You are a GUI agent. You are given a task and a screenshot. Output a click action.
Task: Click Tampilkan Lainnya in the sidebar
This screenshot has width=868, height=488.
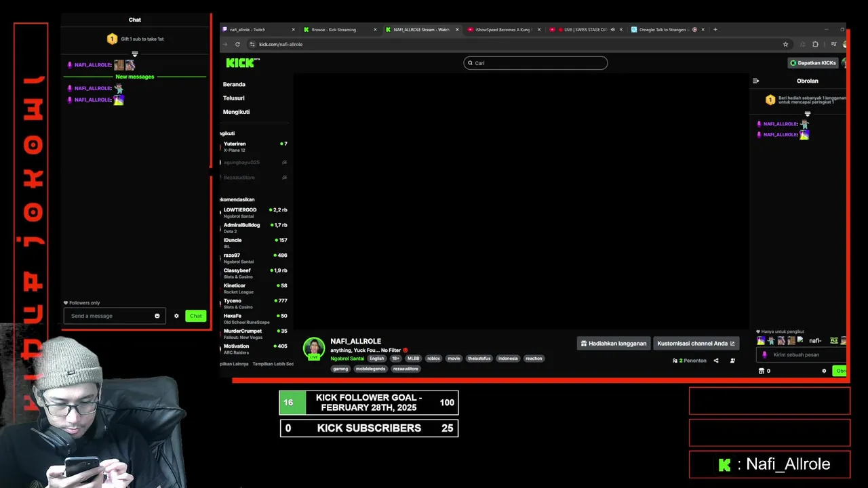pyautogui.click(x=235, y=364)
